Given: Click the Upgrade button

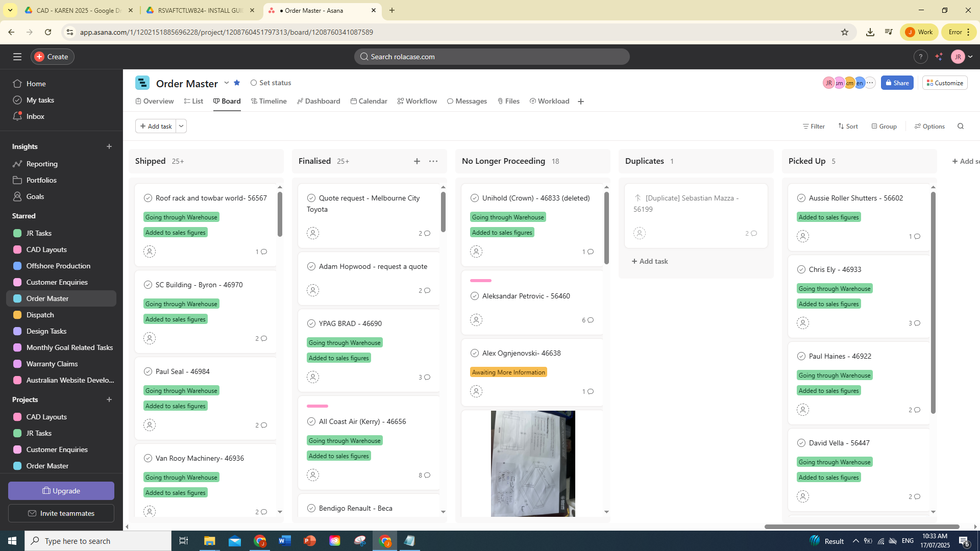Looking at the screenshot, I should point(61,491).
